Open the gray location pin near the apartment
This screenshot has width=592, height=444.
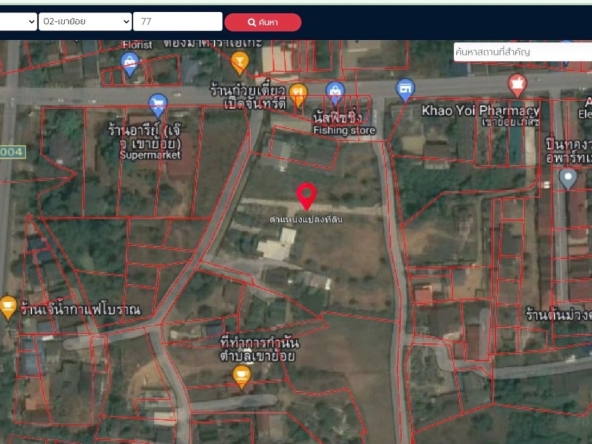[x=568, y=179]
